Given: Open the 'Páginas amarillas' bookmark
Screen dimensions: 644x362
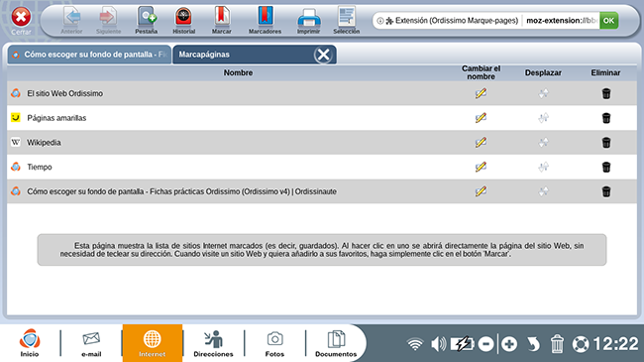Looking at the screenshot, I should click(56, 118).
